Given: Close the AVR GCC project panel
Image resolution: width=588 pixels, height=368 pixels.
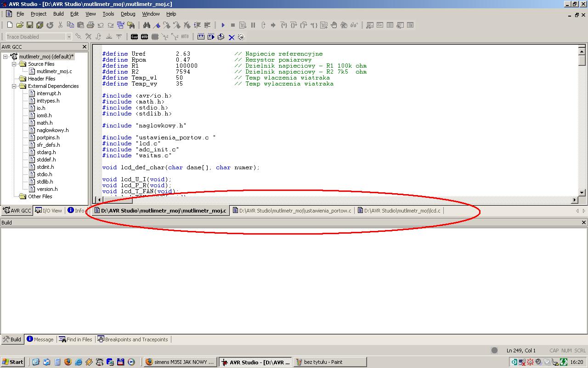Looking at the screenshot, I should (85, 46).
